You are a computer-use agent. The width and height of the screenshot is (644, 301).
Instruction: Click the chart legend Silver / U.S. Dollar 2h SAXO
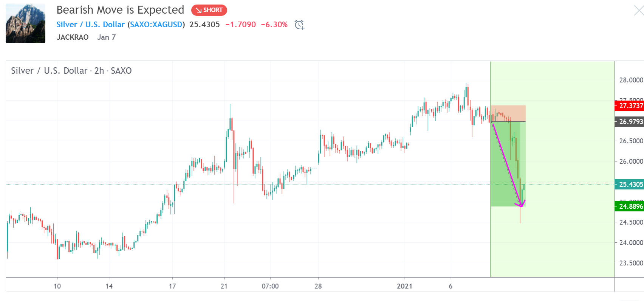(71, 71)
